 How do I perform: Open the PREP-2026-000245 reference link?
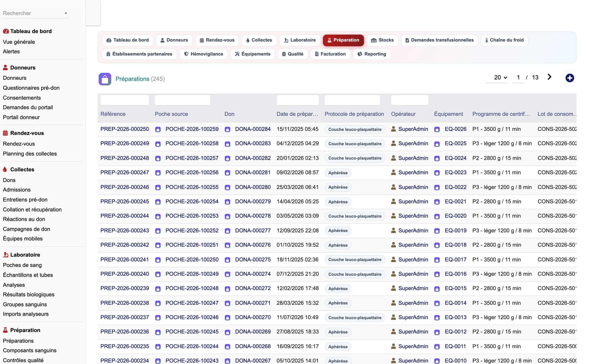[125, 201]
